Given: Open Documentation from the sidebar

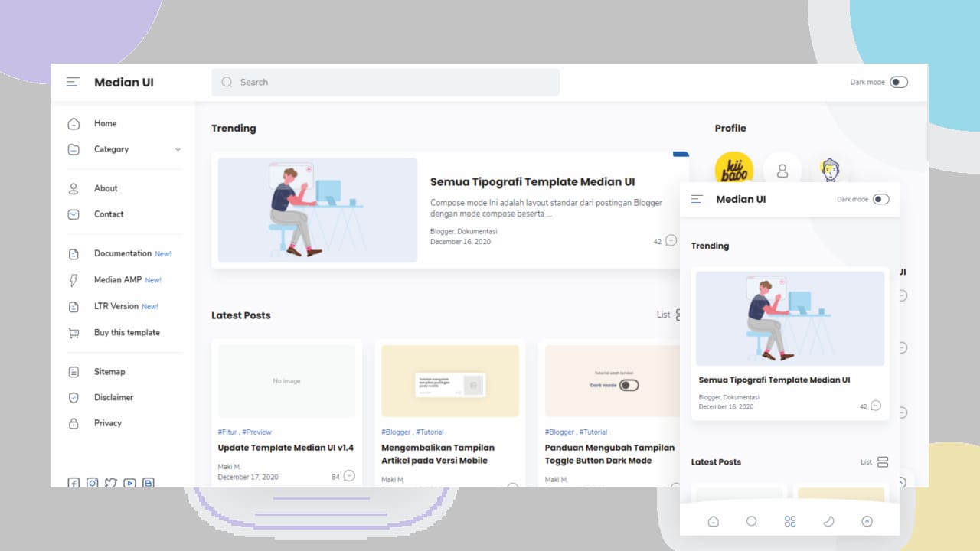Looking at the screenshot, I should tap(122, 253).
